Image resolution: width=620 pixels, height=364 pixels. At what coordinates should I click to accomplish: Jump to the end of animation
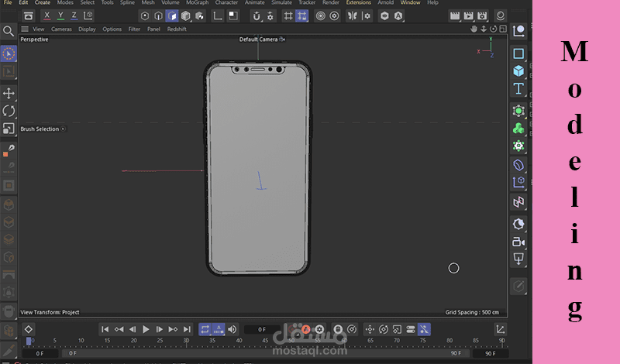[x=187, y=329]
